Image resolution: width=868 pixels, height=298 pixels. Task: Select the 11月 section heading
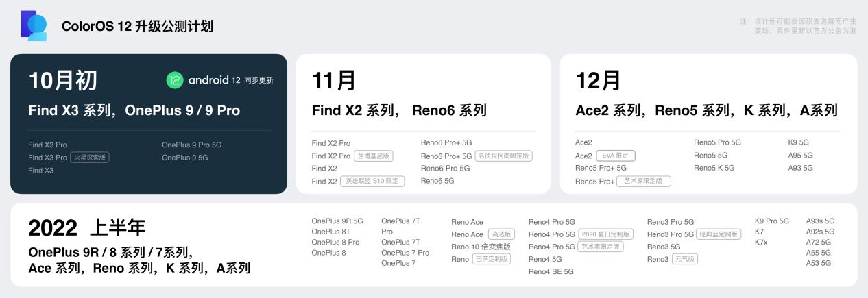334,81
